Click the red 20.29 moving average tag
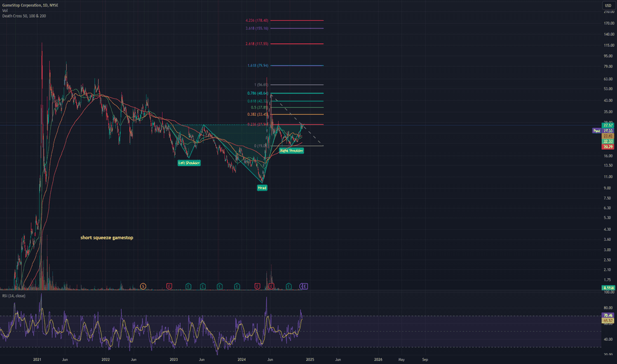This screenshot has width=617, height=364. (608, 147)
